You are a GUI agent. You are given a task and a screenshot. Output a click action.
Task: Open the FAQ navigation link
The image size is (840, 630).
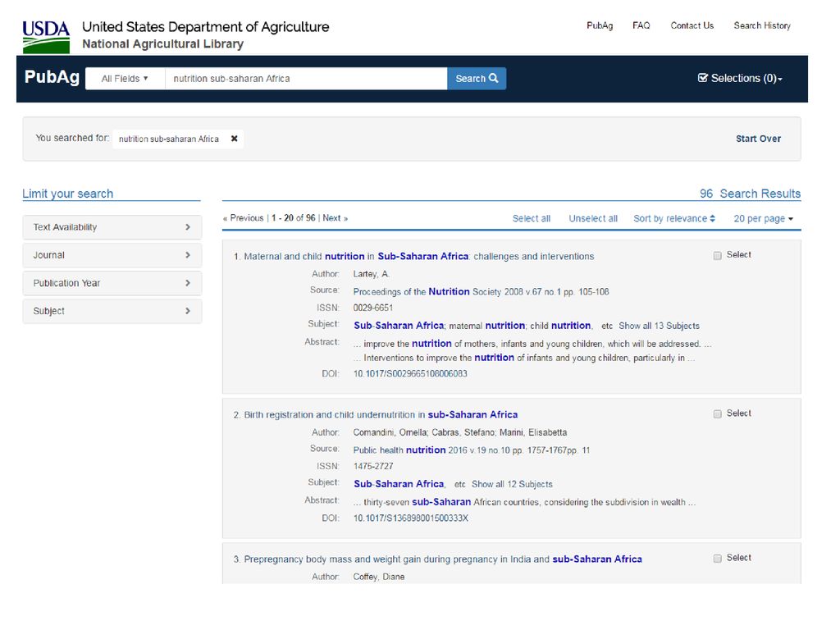(x=641, y=25)
